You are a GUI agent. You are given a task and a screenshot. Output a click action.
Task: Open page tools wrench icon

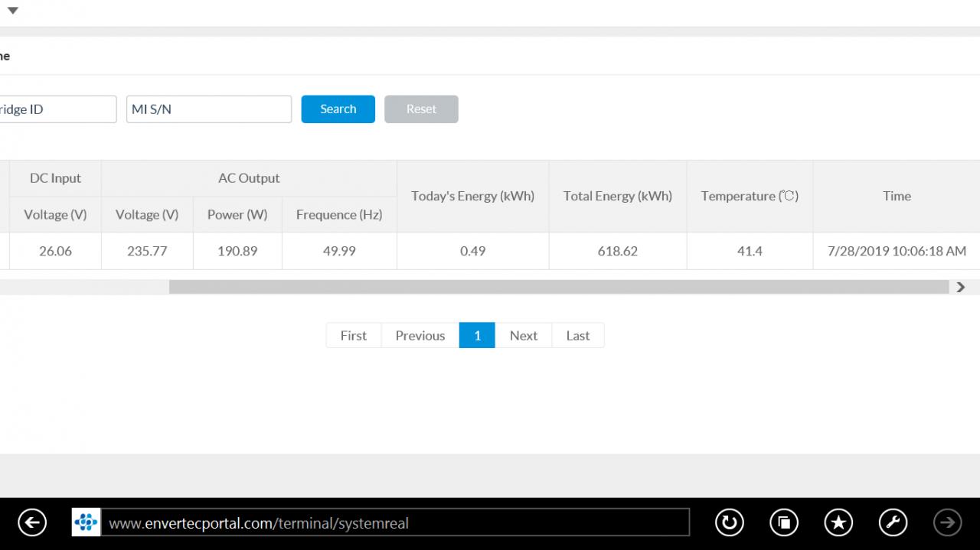pyautogui.click(x=893, y=522)
